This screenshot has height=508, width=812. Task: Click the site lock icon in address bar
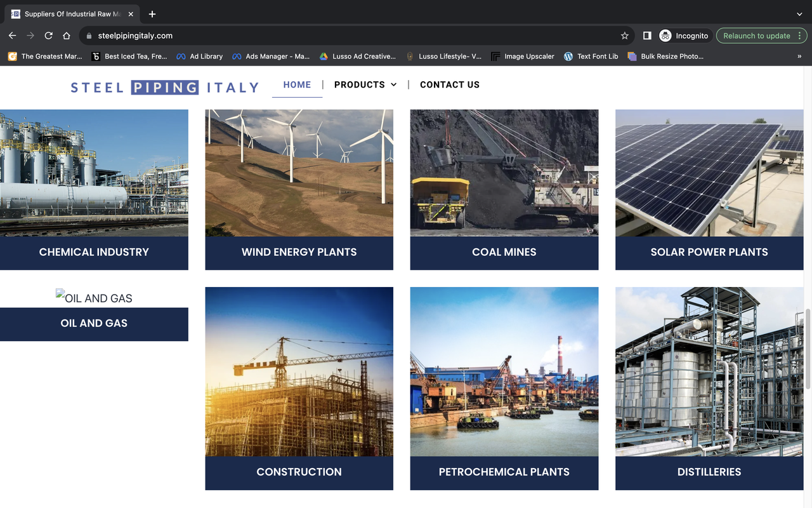point(89,36)
